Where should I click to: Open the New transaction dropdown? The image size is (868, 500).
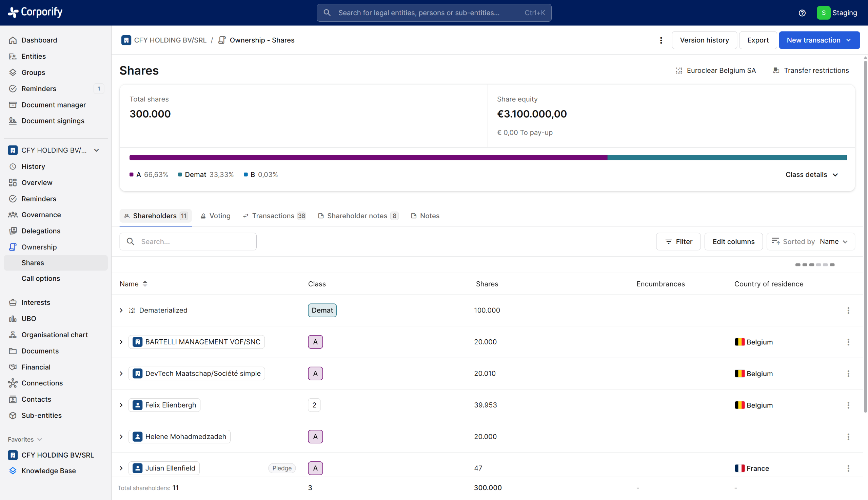[x=819, y=40]
